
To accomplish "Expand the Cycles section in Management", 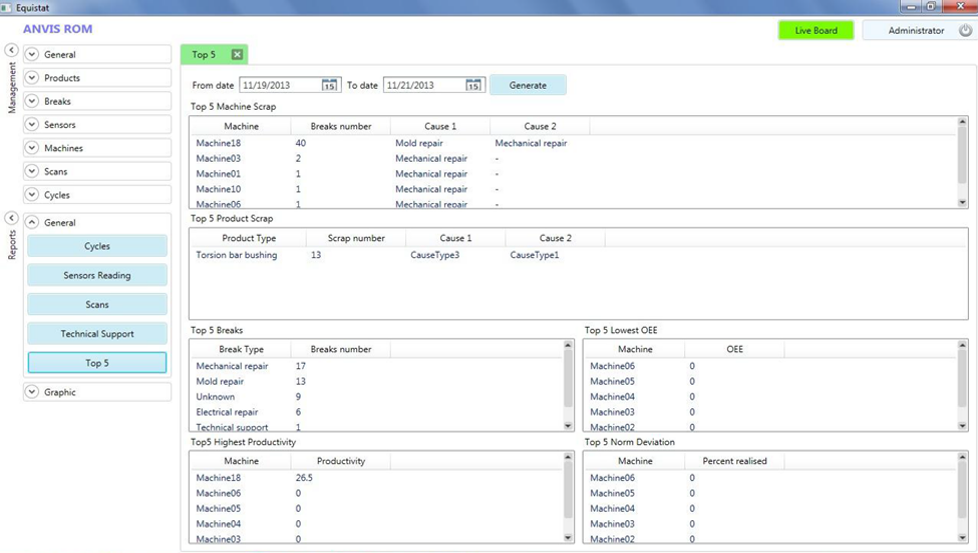I will coord(97,195).
